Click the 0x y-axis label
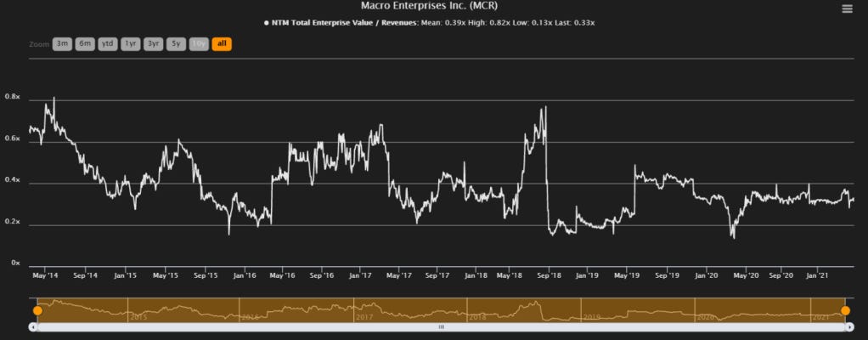868x340 pixels. (x=16, y=263)
